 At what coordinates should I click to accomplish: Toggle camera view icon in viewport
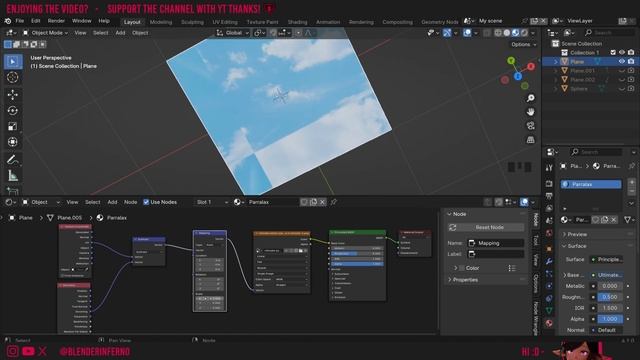pyautogui.click(x=530, y=126)
